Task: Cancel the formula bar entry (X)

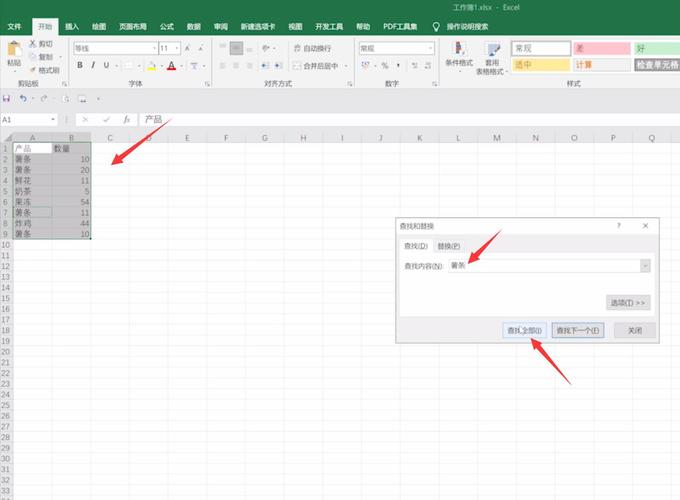Action: click(85, 119)
